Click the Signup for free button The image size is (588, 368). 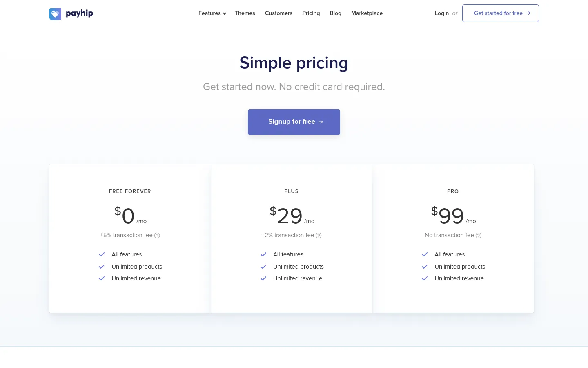(x=294, y=122)
